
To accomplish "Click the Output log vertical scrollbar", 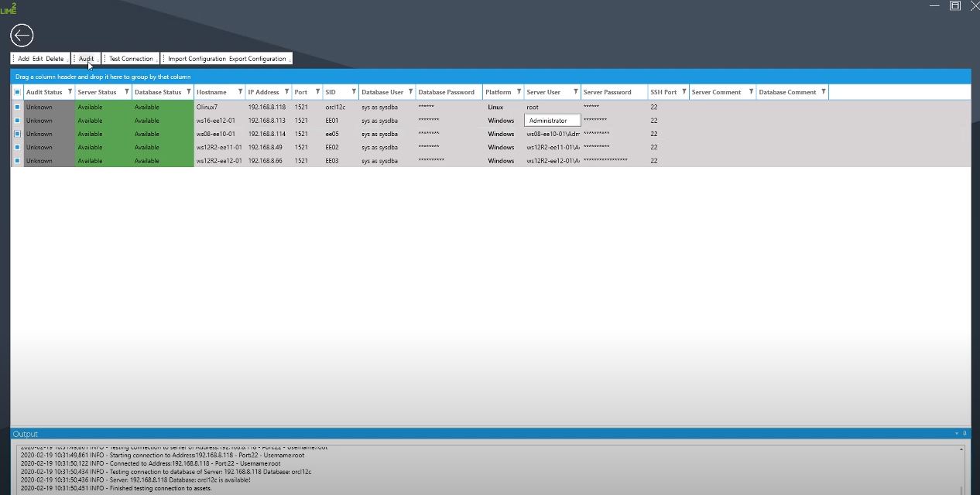I will point(961,469).
